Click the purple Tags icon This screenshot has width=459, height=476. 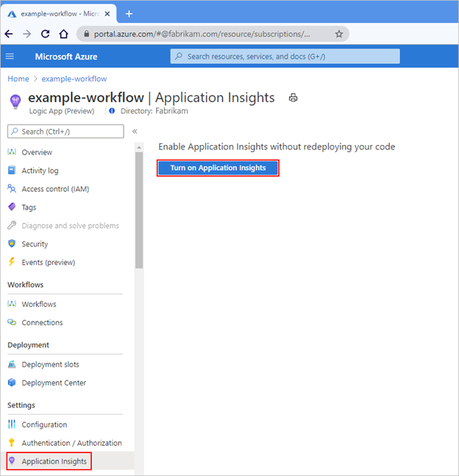click(12, 207)
